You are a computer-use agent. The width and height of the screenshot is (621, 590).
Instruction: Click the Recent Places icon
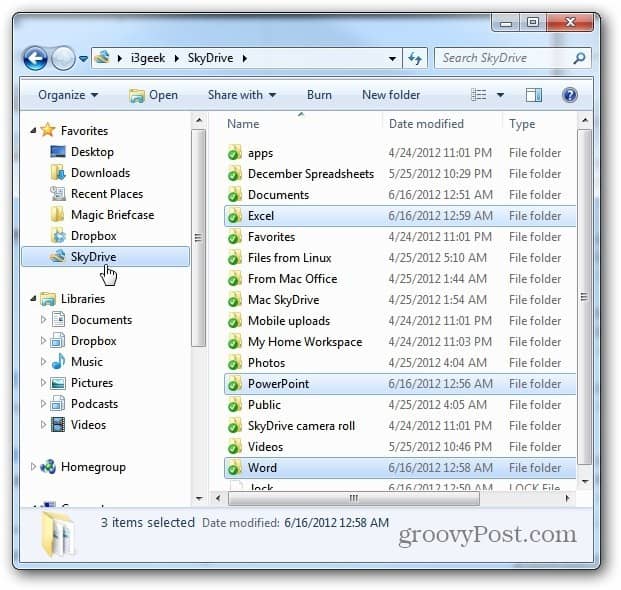[58, 194]
